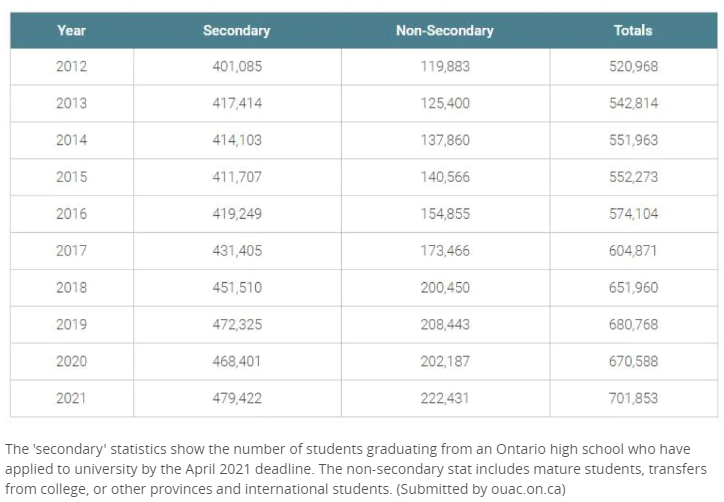Select the 468,401 secondary cell

(237, 361)
